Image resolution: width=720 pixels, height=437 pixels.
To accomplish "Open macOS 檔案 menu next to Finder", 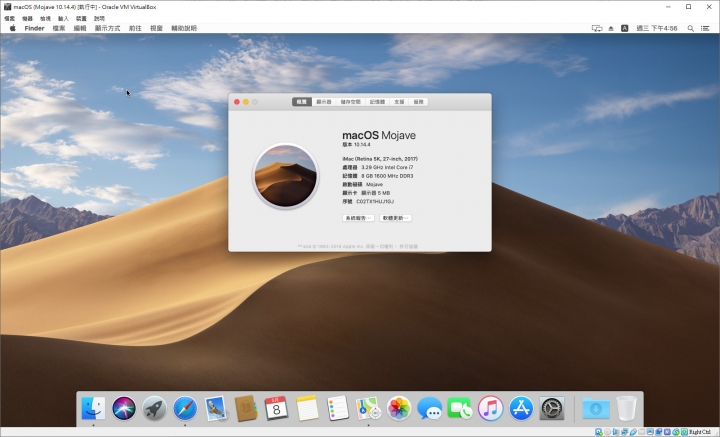I will point(59,28).
